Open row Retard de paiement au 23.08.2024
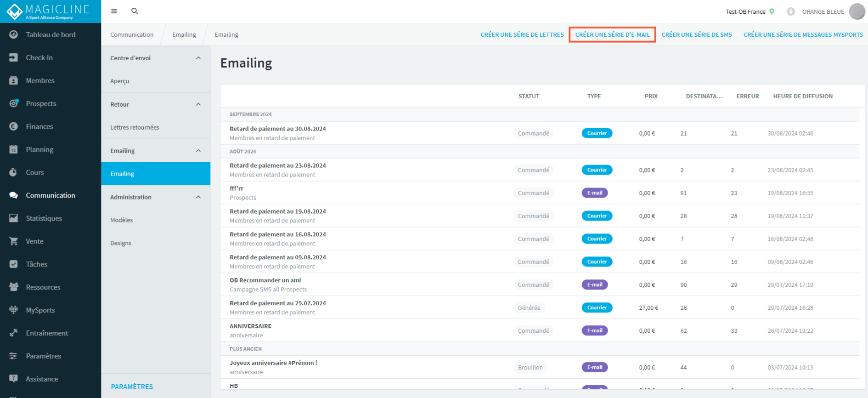The height and width of the screenshot is (398, 868). (x=540, y=170)
